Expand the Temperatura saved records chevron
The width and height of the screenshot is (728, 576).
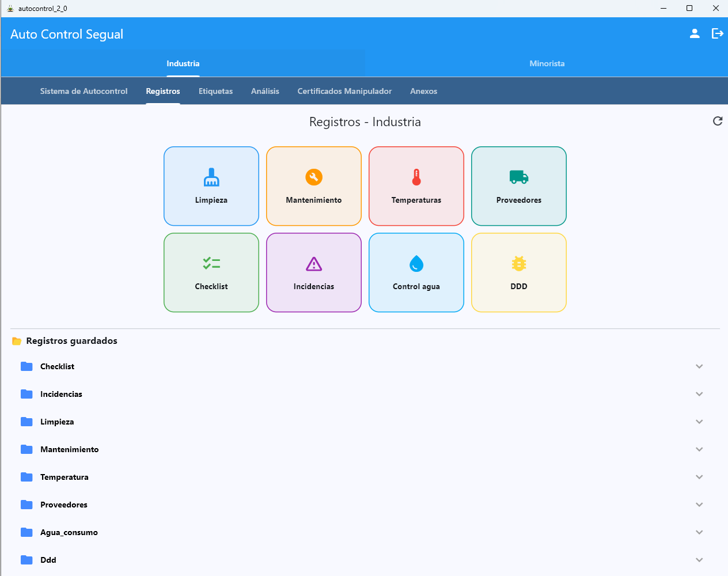pyautogui.click(x=699, y=477)
